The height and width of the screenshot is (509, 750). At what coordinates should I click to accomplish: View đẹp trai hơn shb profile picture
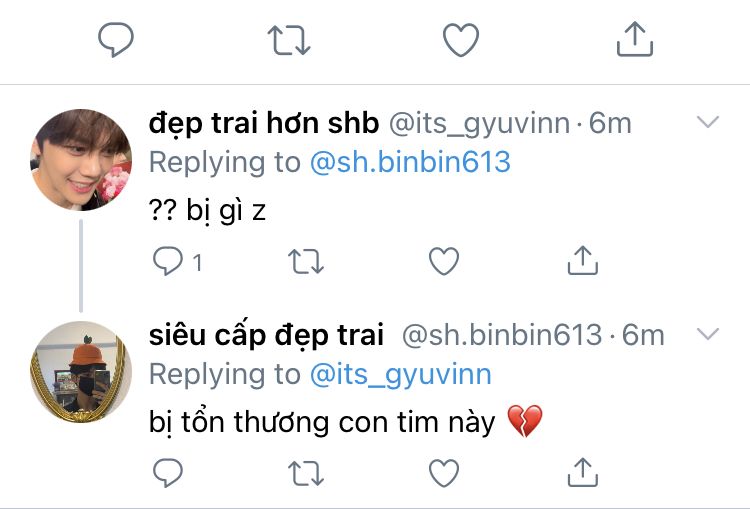81,160
